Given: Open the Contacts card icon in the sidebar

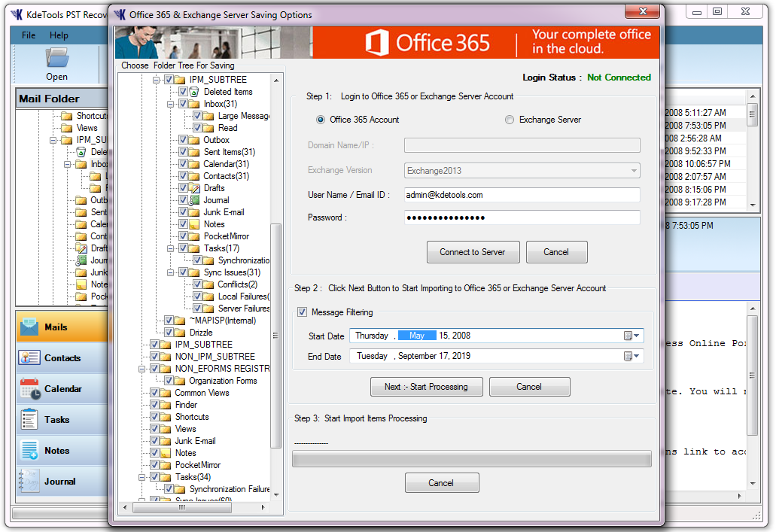Looking at the screenshot, I should click(29, 357).
